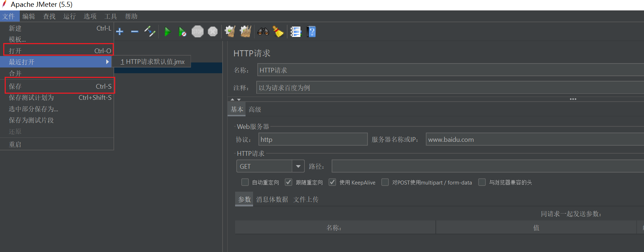Open the 运行 menu
This screenshot has height=252, width=644.
click(x=70, y=16)
